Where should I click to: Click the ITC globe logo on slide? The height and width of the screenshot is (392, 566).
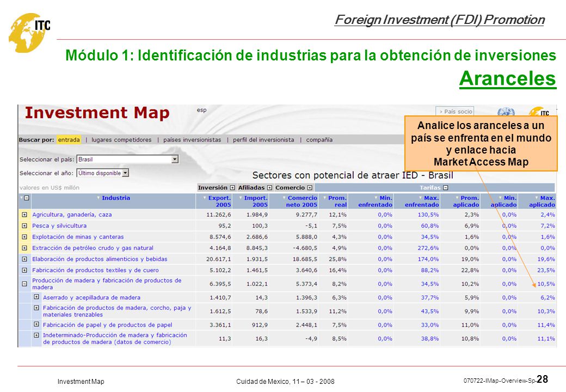tap(29, 33)
